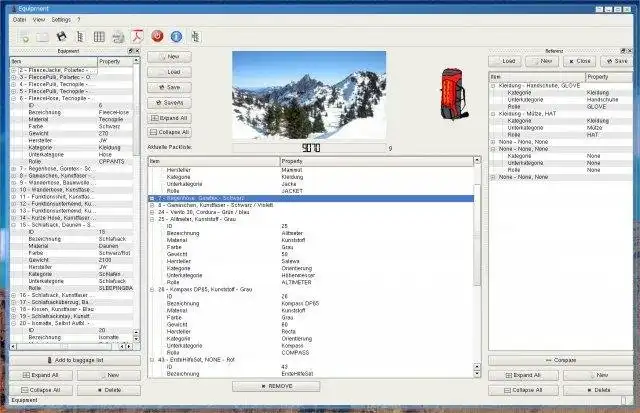This screenshot has width=640, height=413.
Task: Click the printer toolbar icon
Action: 118,37
